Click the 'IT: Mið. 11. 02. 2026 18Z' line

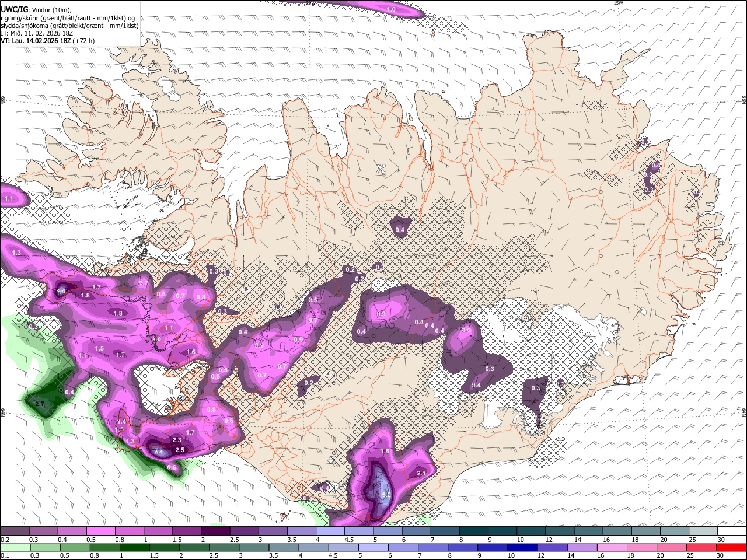tap(37, 33)
